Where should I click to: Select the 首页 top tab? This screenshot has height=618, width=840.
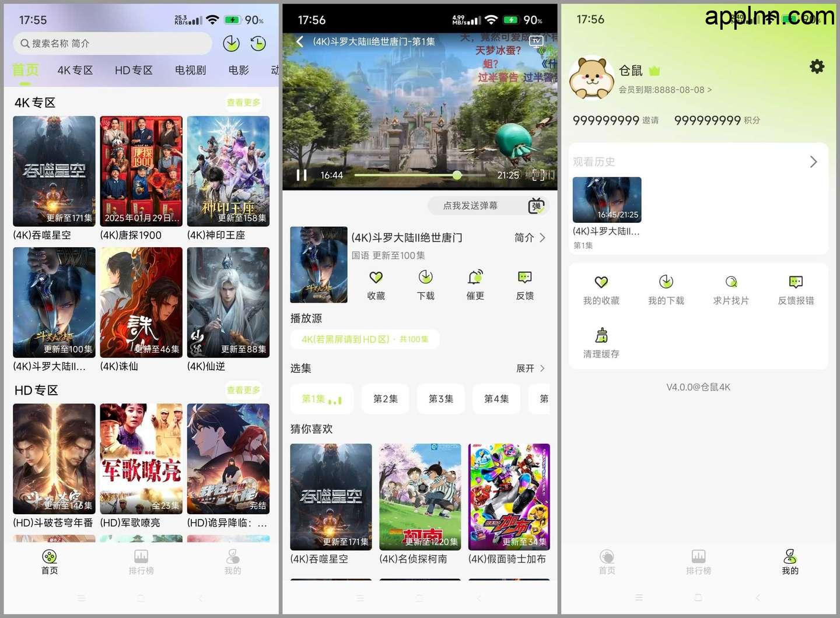[26, 71]
